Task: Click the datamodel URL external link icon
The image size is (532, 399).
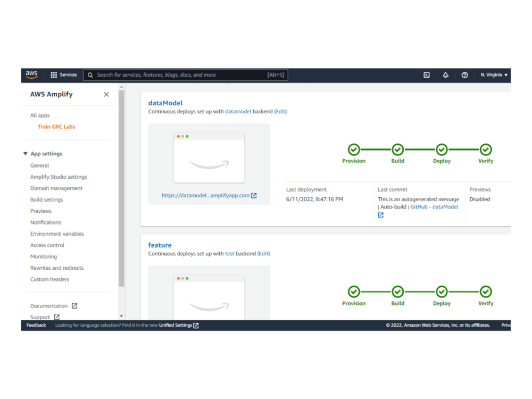Action: [254, 195]
